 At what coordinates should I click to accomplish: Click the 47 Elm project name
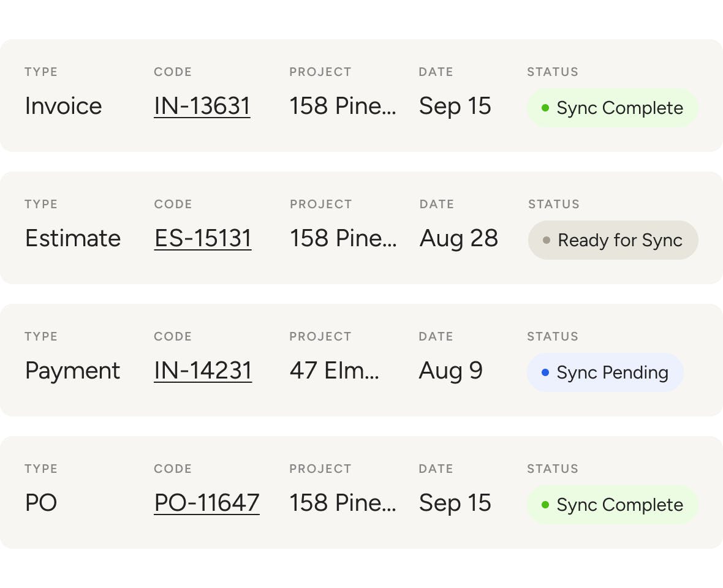334,371
